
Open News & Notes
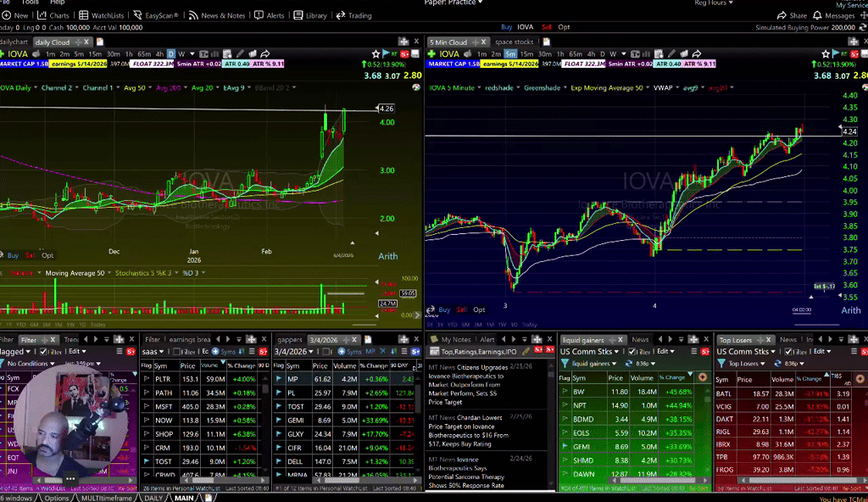pyautogui.click(x=222, y=15)
